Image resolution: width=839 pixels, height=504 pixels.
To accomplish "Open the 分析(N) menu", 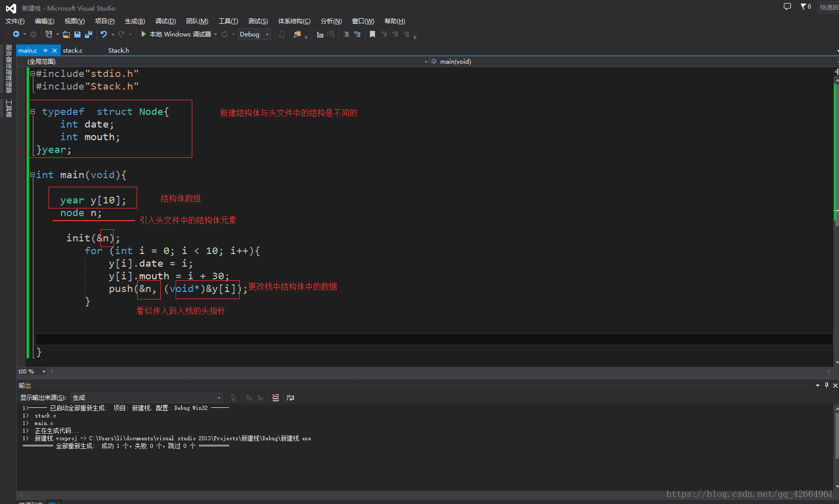I will 331,21.
